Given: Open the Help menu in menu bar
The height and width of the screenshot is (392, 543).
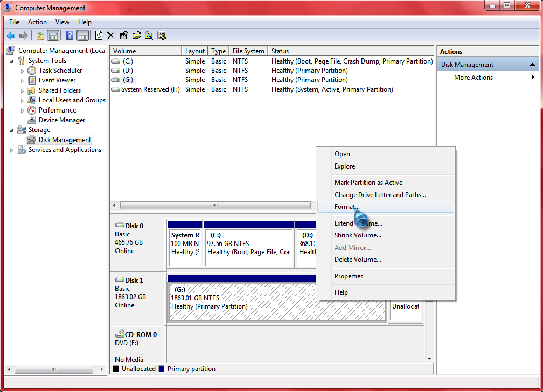Looking at the screenshot, I should pos(85,22).
